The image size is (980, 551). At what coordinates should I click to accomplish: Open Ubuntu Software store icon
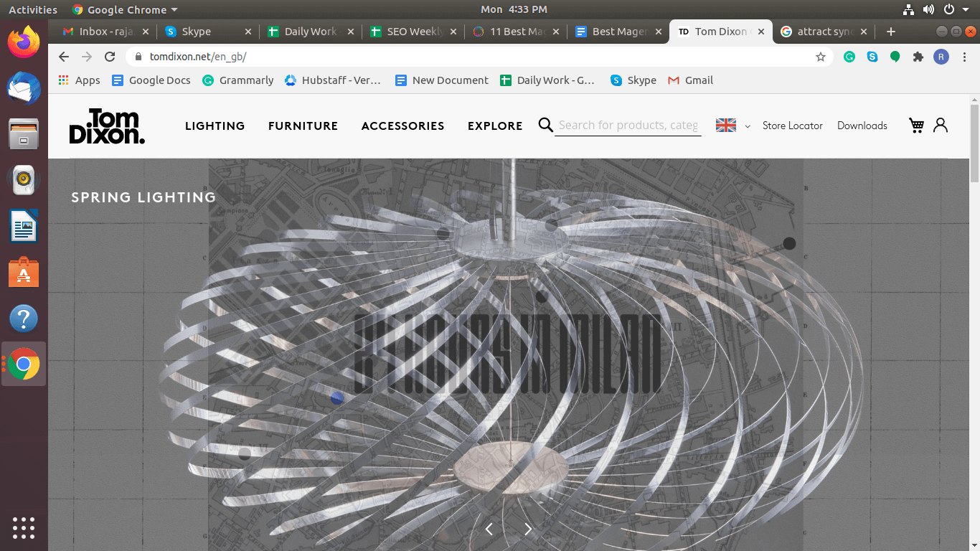click(24, 273)
